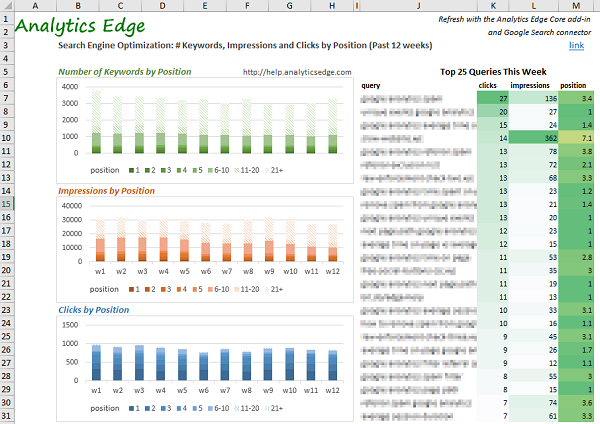
Task: Select the 'impressions' column header cell
Action: pyautogui.click(x=533, y=85)
